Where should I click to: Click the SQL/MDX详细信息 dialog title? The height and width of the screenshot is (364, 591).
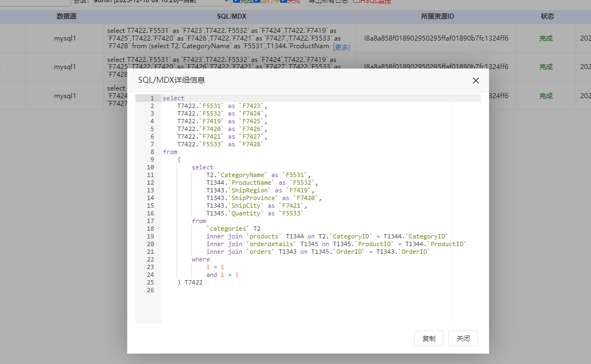172,80
